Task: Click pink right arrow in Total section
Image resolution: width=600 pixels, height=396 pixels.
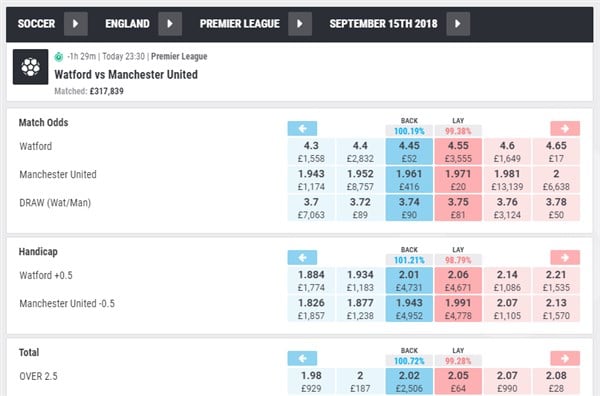Action: click(565, 359)
